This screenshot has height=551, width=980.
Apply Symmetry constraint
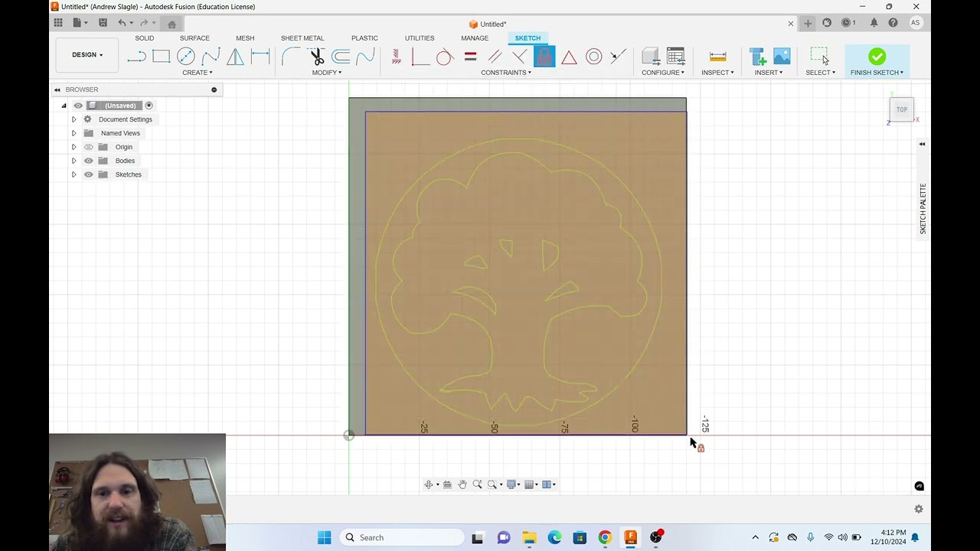tap(619, 57)
